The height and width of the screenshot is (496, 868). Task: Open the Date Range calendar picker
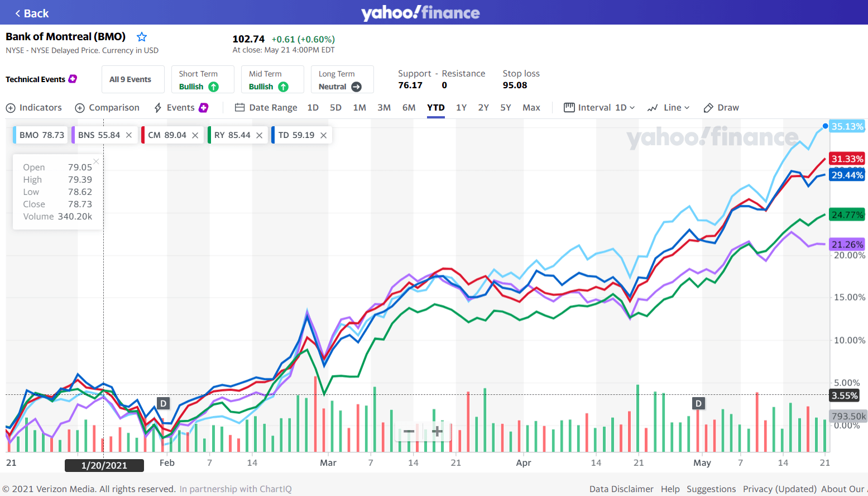point(266,108)
